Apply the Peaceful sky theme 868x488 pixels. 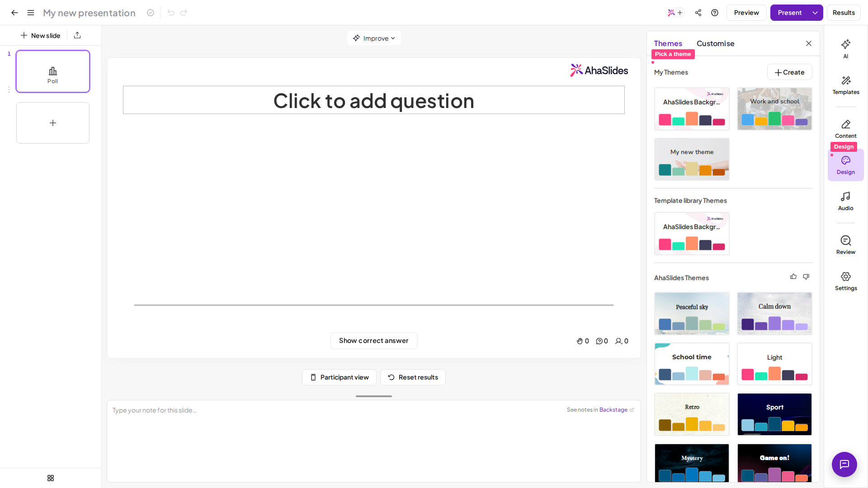click(x=692, y=314)
